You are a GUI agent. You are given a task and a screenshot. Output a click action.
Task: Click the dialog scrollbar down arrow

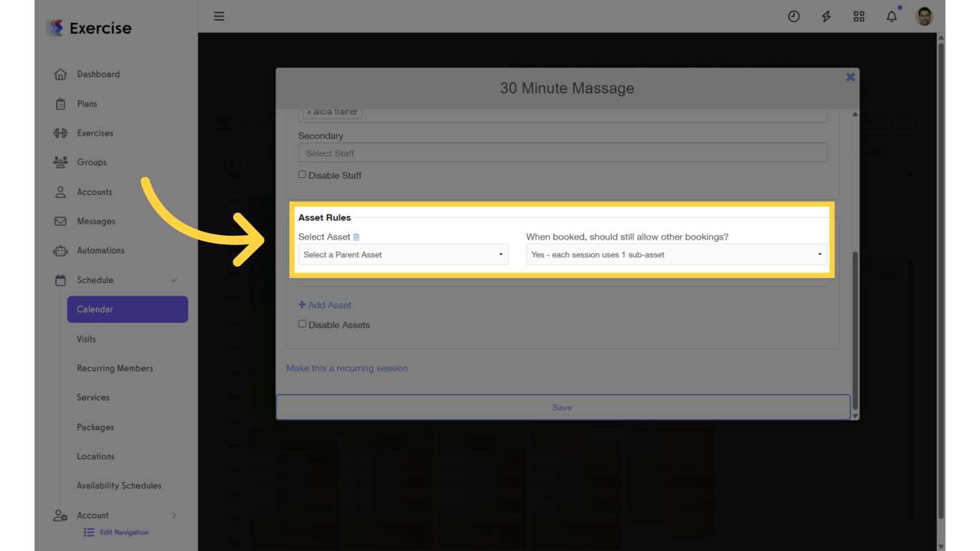coord(854,415)
